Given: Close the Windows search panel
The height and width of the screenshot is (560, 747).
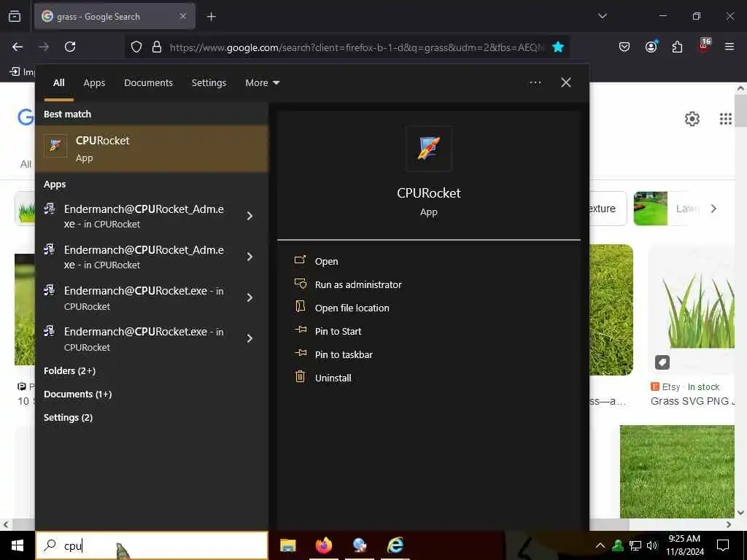Looking at the screenshot, I should (x=566, y=83).
